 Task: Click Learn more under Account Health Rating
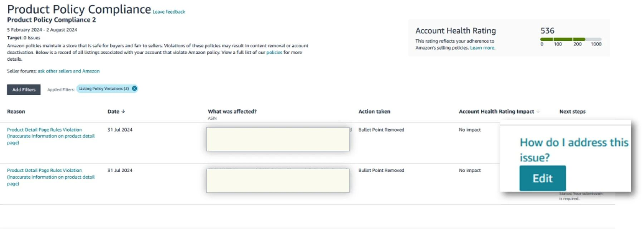click(483, 48)
